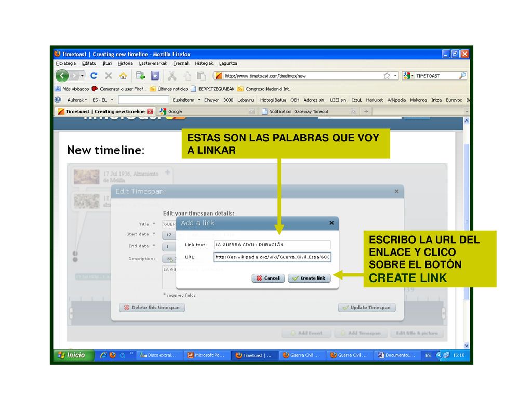Click the Wikipedia toolbar button
This screenshot has width=532, height=399.
[396, 100]
